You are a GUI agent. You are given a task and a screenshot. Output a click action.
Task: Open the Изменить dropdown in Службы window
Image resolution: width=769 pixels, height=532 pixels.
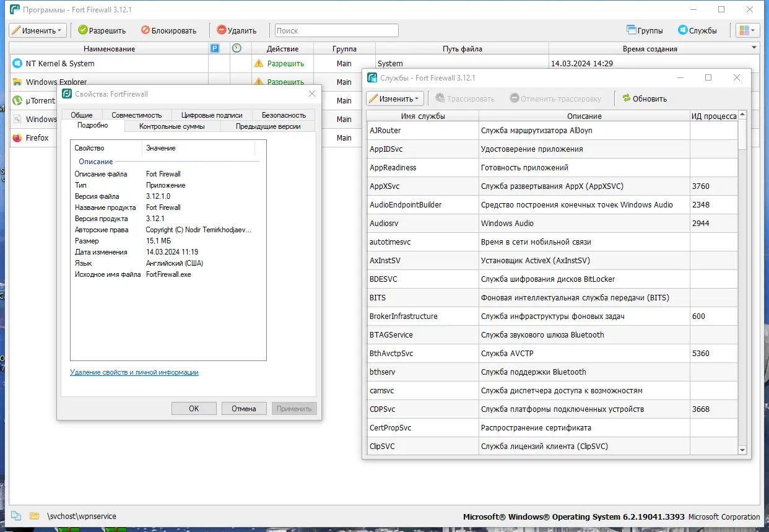tap(394, 98)
